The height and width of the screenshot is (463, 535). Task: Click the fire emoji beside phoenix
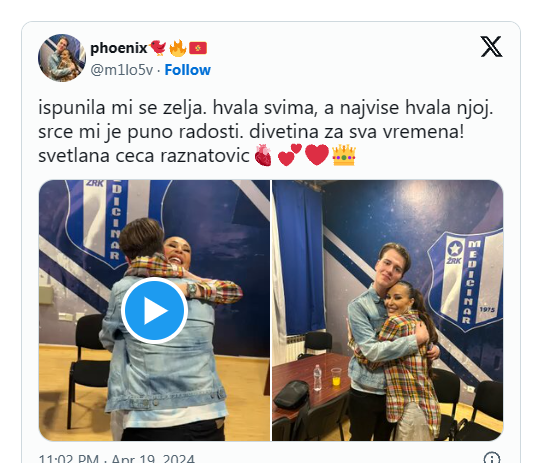(x=178, y=48)
